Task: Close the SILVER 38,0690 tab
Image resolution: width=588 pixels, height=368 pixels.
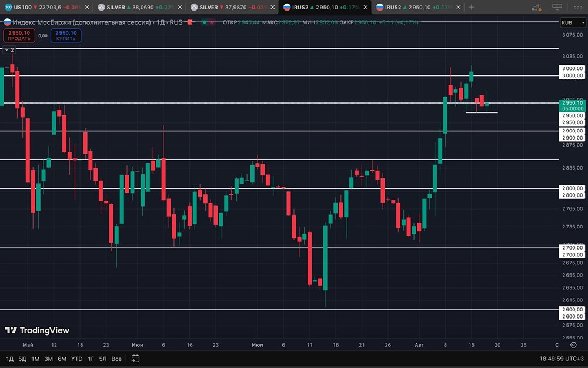Action: pyautogui.click(x=180, y=7)
